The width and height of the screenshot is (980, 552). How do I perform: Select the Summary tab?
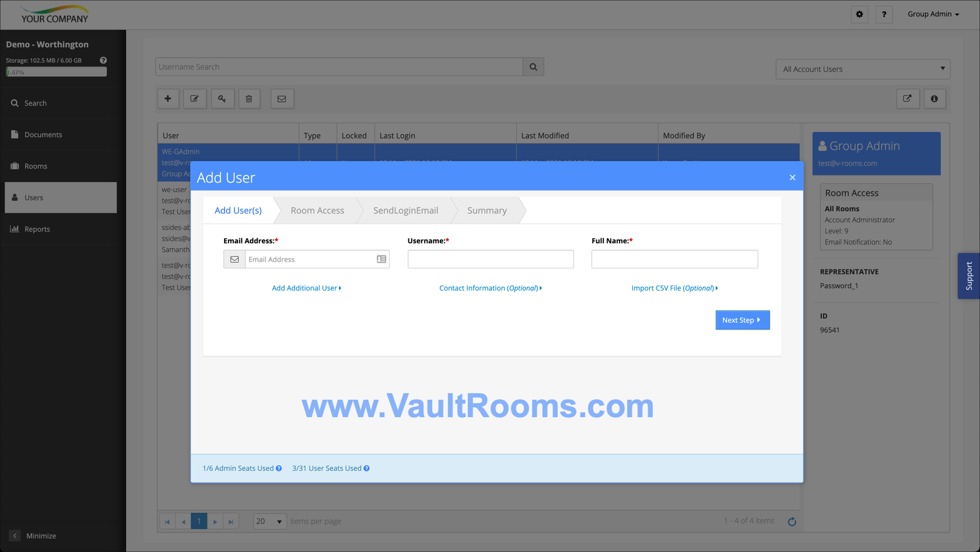(487, 210)
